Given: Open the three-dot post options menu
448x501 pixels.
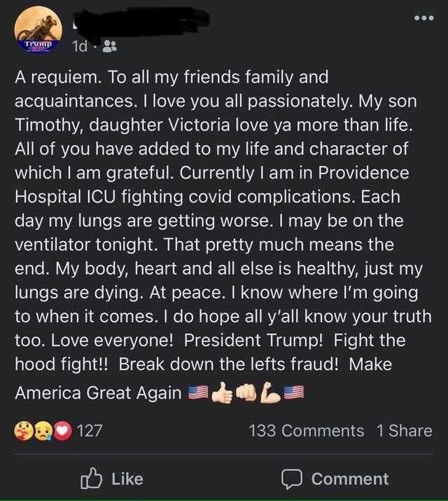Looking at the screenshot, I should [424, 18].
